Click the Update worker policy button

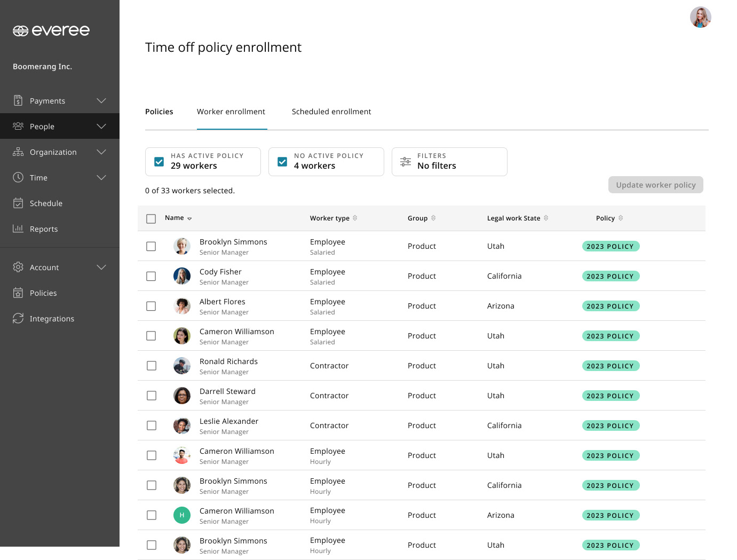coord(655,185)
